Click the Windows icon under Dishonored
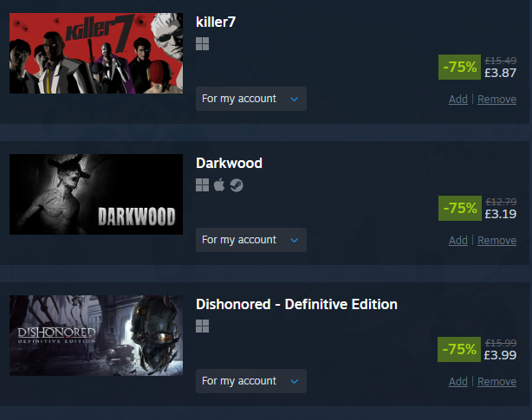 202,326
